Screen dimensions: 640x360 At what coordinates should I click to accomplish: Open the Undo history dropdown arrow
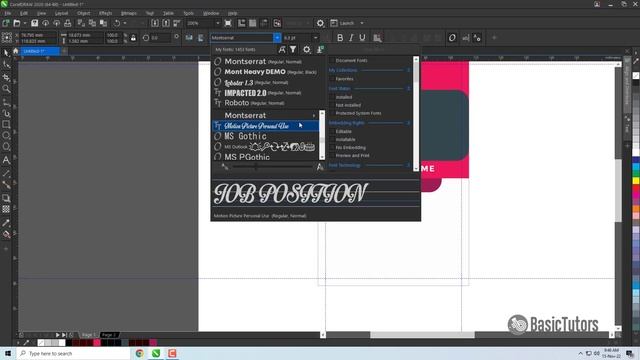coord(125,23)
